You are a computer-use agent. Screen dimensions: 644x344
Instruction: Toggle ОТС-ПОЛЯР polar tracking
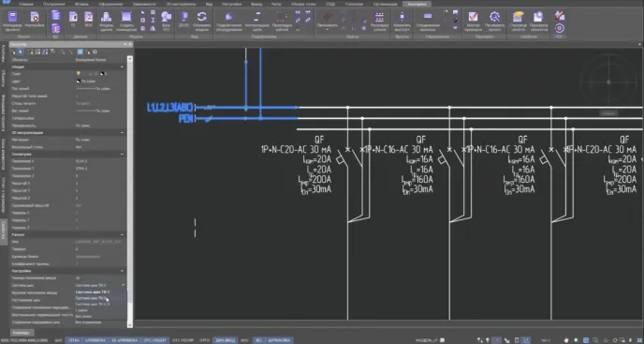point(183,340)
